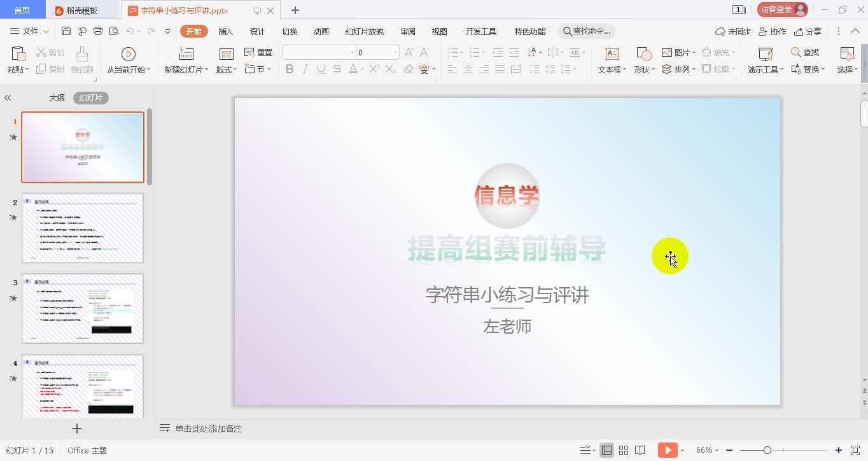
Task: Open the 替换 replace tool
Action: tap(805, 69)
